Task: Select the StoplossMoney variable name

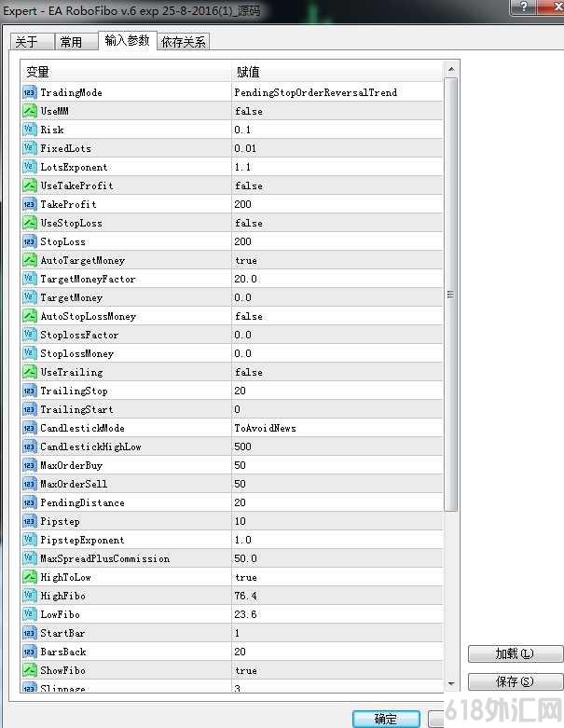Action: coord(77,353)
